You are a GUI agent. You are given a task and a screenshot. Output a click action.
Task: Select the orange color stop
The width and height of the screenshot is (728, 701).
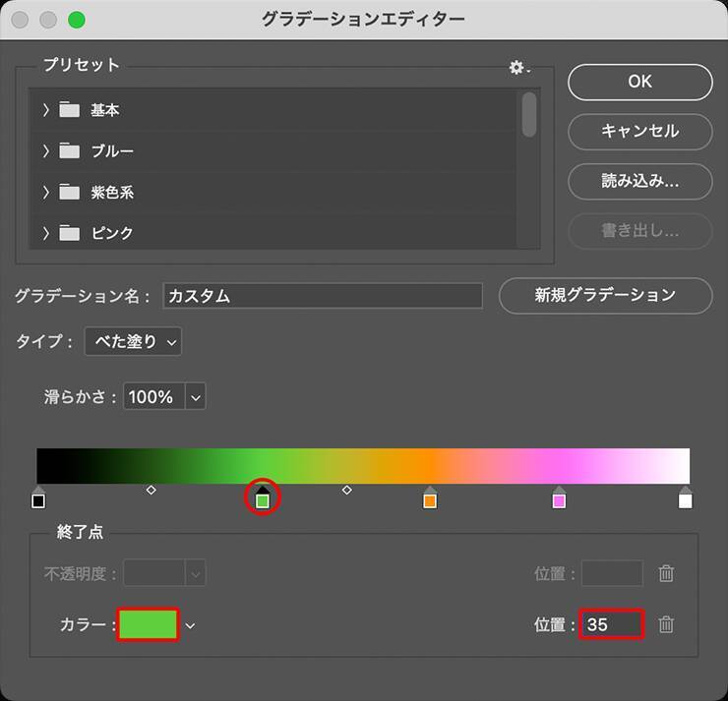(430, 500)
